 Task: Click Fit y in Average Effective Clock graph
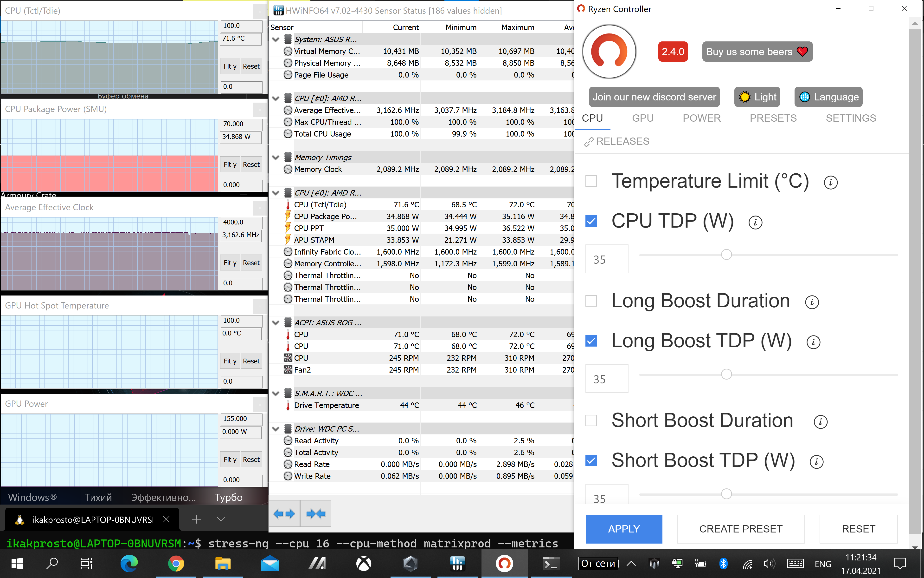(x=230, y=263)
